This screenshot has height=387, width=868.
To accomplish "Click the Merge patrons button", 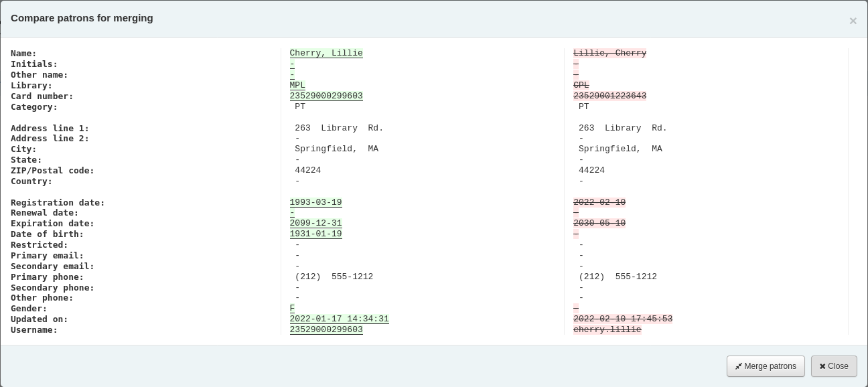I will (x=766, y=366).
